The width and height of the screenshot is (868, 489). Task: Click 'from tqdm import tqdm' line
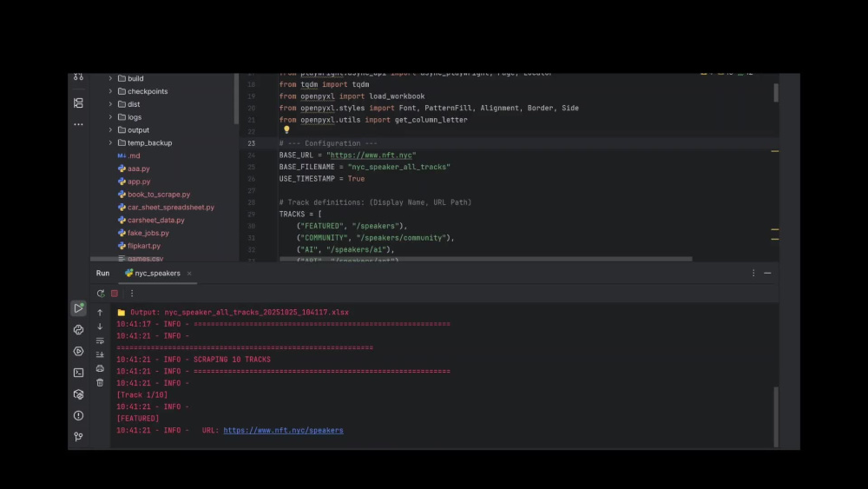point(324,85)
